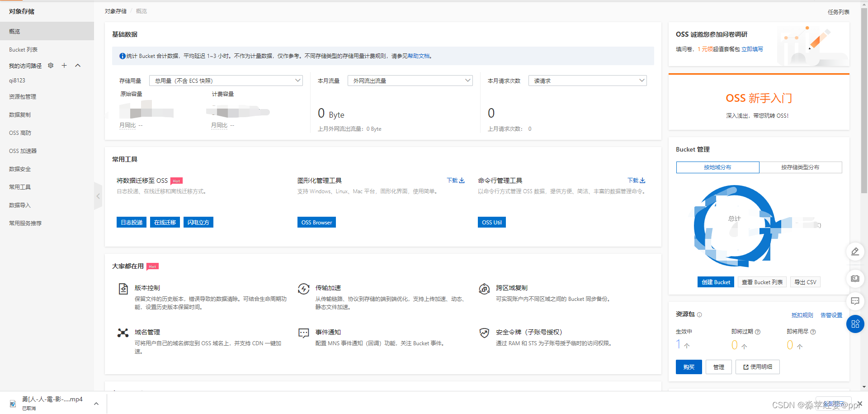This screenshot has width=868, height=414.
Task: Open 任务列表 at top right
Action: pos(838,12)
